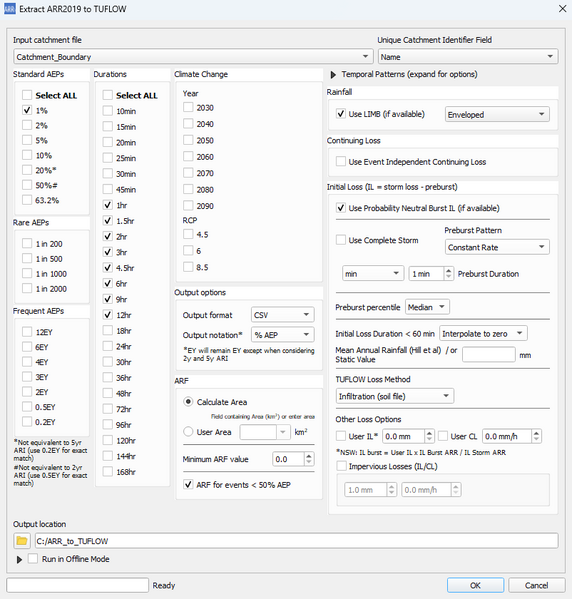Click the ARR app icon in title bar

pos(10,9)
